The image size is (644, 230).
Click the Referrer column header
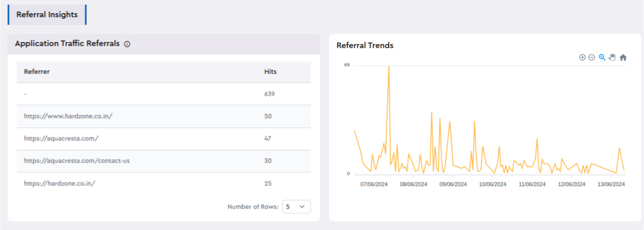(x=37, y=72)
